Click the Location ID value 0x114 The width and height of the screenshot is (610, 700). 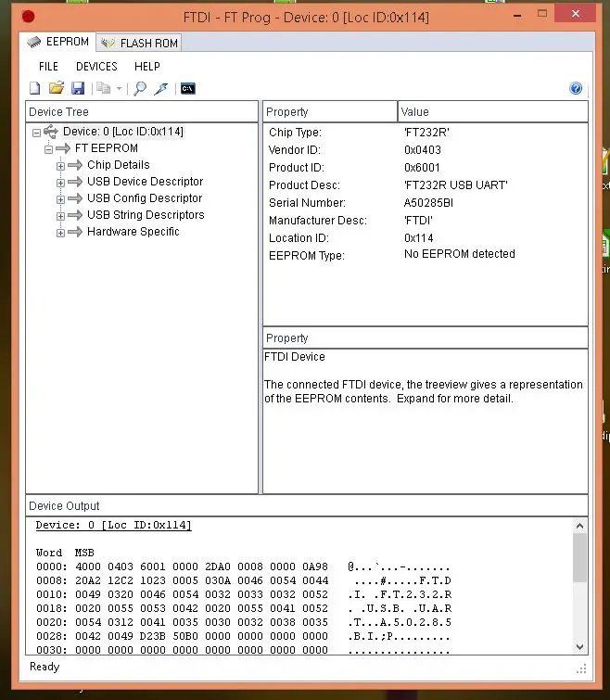(x=419, y=238)
